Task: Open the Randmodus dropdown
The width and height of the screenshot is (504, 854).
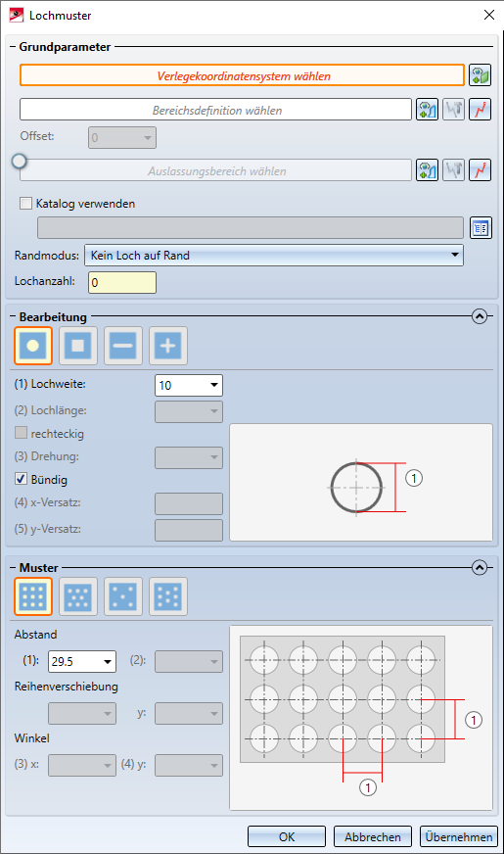Action: coord(274,255)
